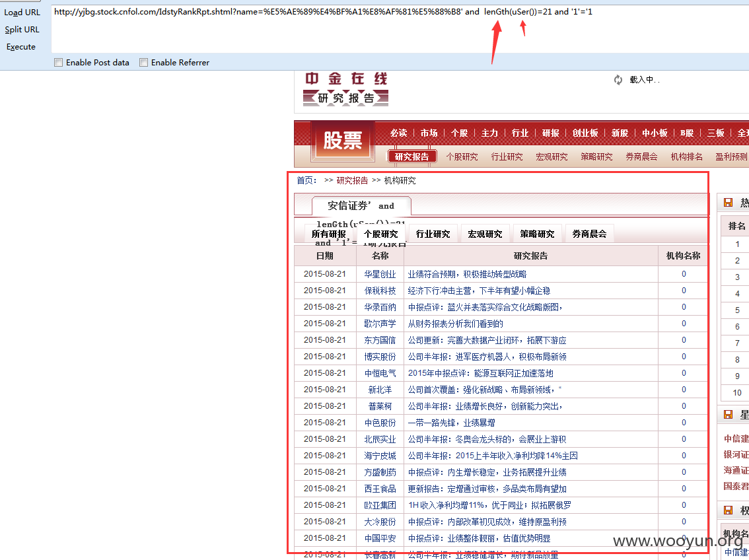The height and width of the screenshot is (560, 749).
Task: Open report 从财务报表分析我们看到的
Action: pyautogui.click(x=455, y=324)
